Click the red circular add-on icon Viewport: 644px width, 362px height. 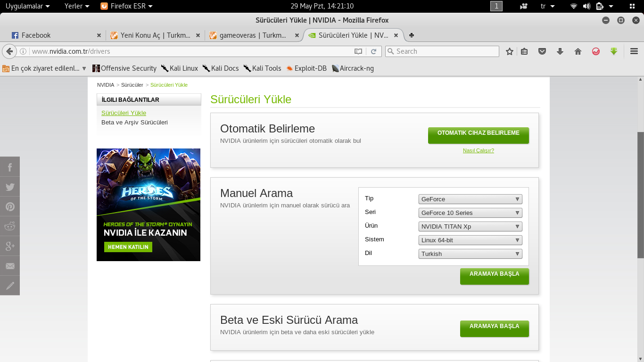click(596, 51)
